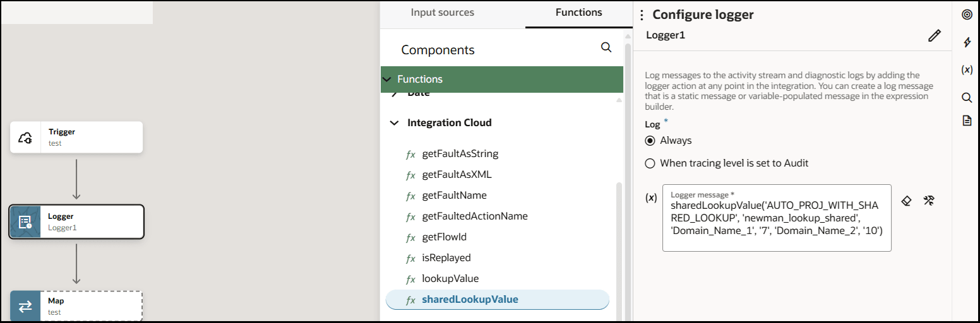This screenshot has height=323, width=980.
Task: Select When tracing level is set to Audit
Action: pyautogui.click(x=650, y=163)
